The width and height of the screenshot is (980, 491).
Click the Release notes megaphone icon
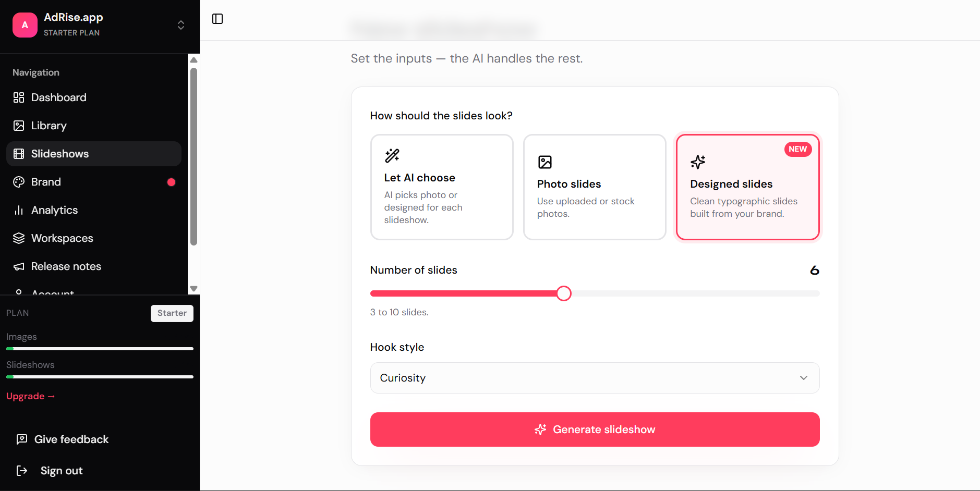click(x=19, y=266)
